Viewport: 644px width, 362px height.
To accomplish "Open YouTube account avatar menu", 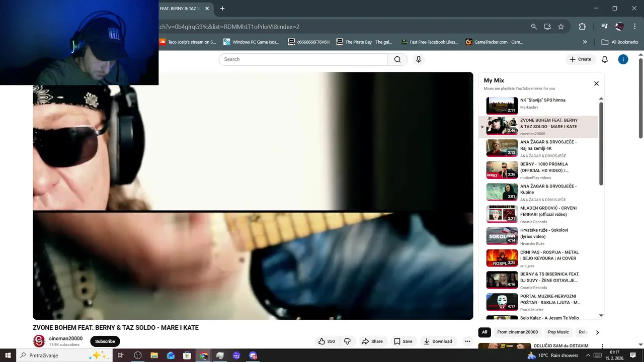I will 623,59.
